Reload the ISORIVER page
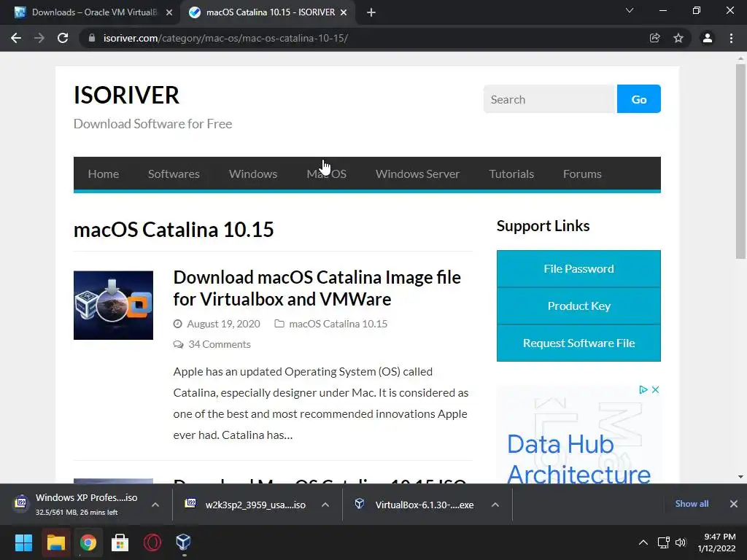 (x=63, y=38)
